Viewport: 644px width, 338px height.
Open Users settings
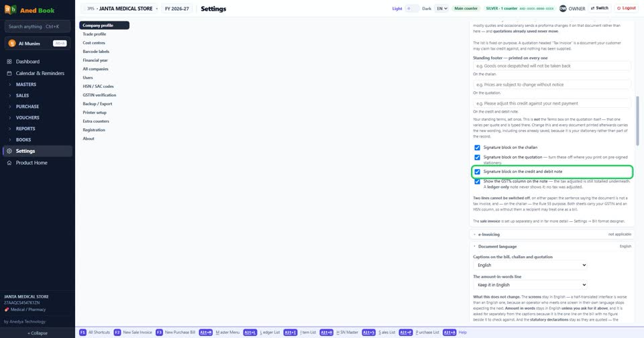(88, 78)
